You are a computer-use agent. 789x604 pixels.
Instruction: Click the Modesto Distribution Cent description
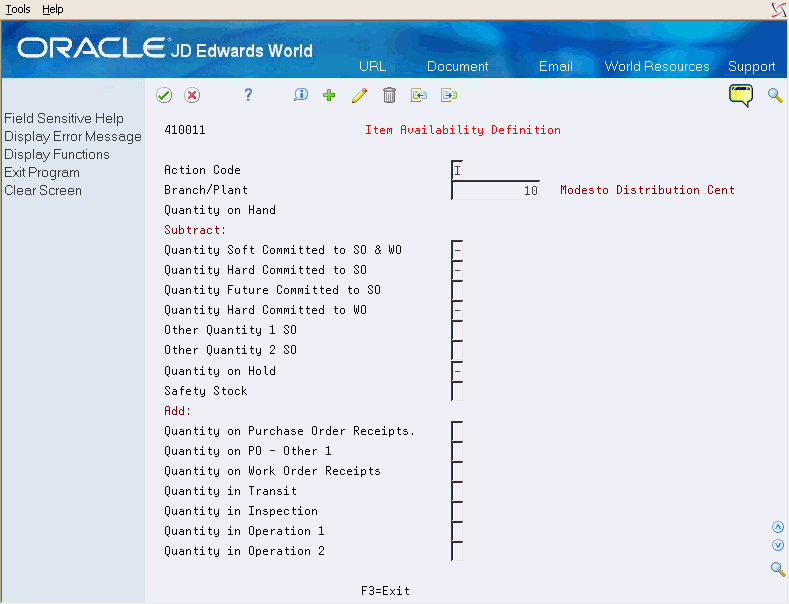coord(647,190)
